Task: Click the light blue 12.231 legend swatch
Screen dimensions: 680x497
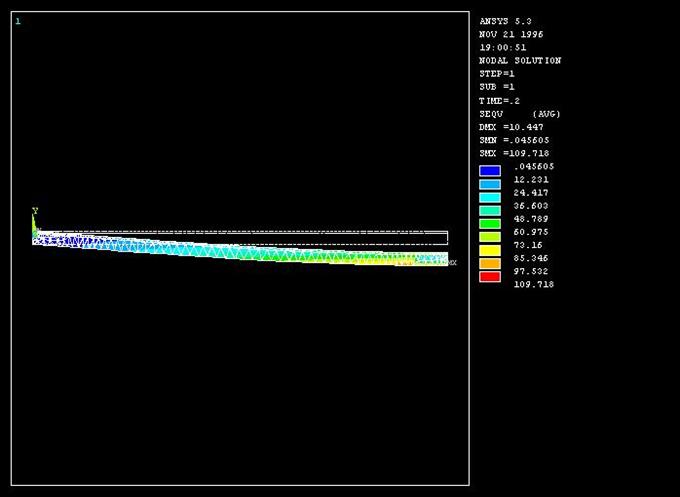Action: [490, 184]
